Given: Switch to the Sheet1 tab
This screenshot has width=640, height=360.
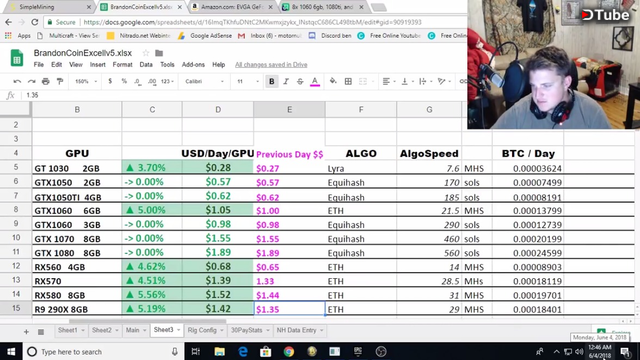Looking at the screenshot, I should pyautogui.click(x=67, y=330).
